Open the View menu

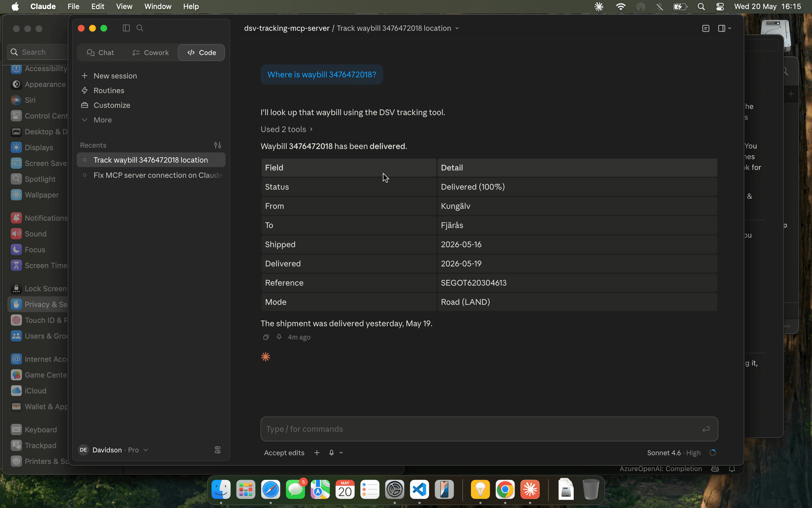[124, 6]
